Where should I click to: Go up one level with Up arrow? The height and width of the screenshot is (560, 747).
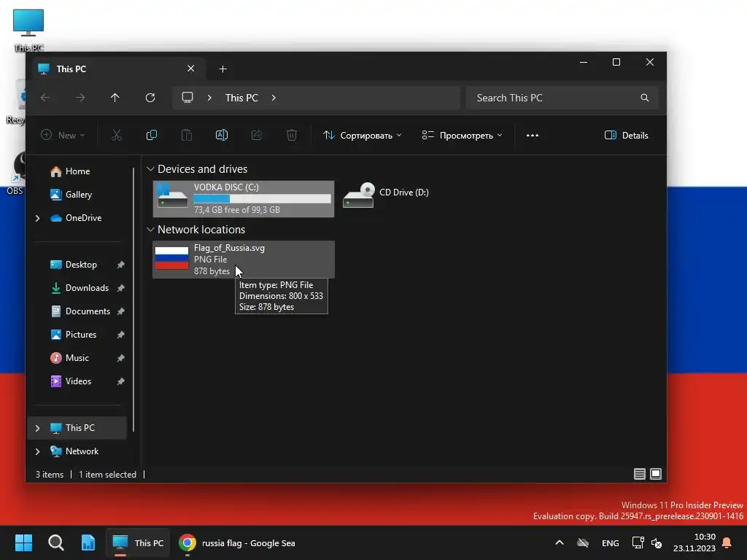coord(115,98)
